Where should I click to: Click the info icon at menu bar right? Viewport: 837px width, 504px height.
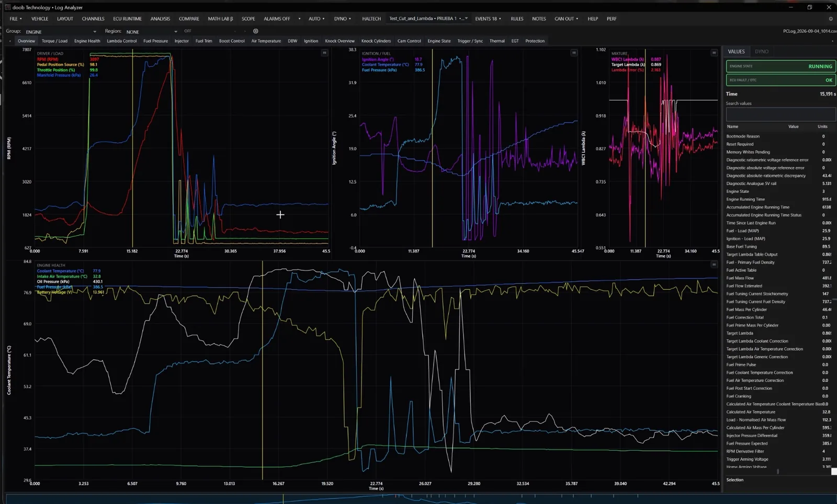[831, 19]
